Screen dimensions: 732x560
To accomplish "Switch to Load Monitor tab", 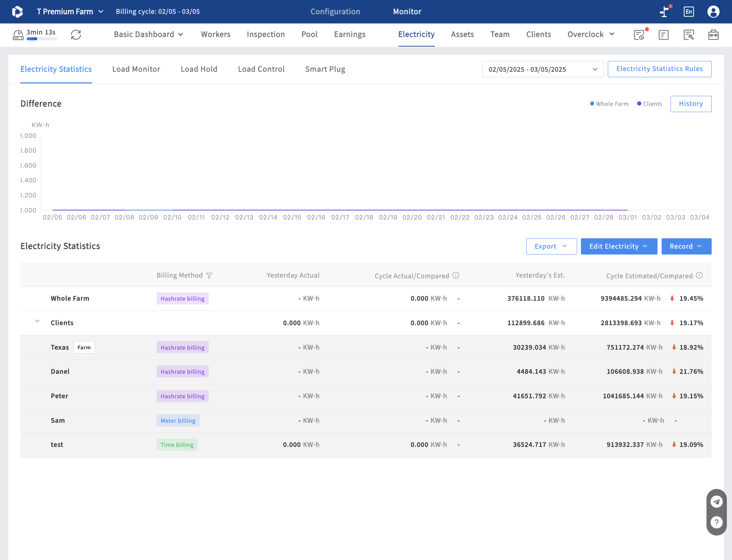I will click(x=136, y=69).
